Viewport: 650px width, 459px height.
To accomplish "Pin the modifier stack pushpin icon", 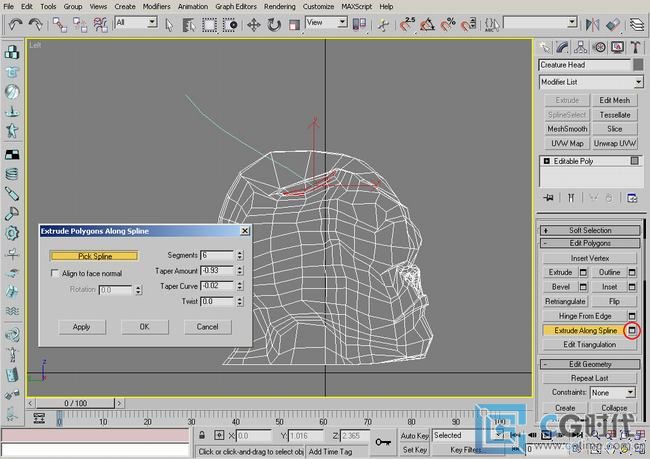I will [x=548, y=198].
